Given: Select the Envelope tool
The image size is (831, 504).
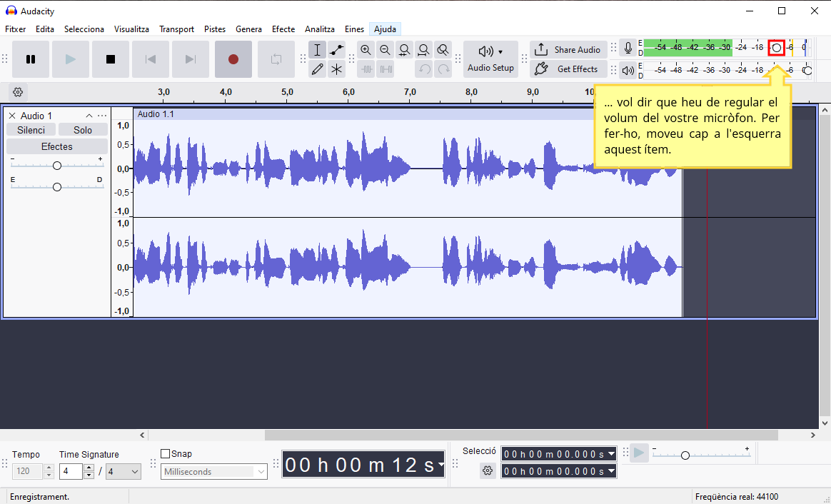Looking at the screenshot, I should pos(336,51).
